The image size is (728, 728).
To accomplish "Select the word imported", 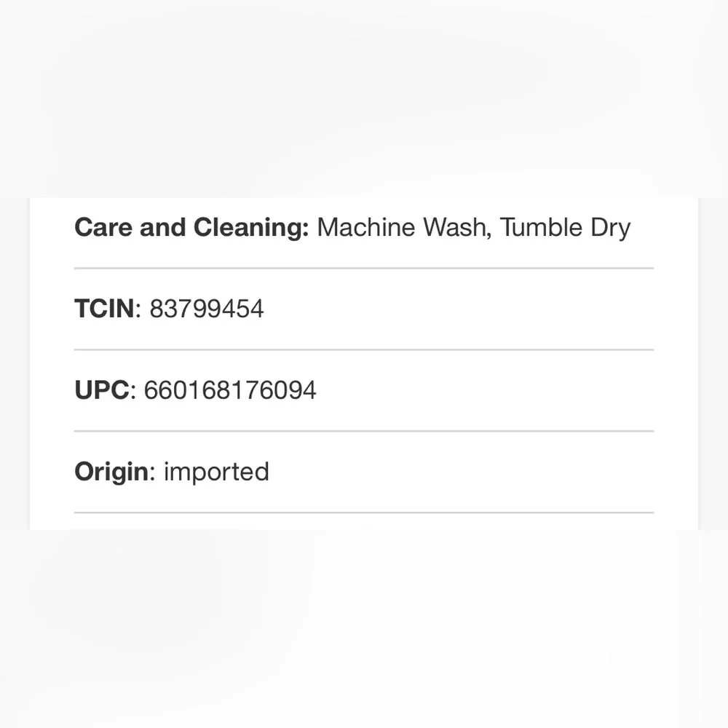I will [x=216, y=472].
